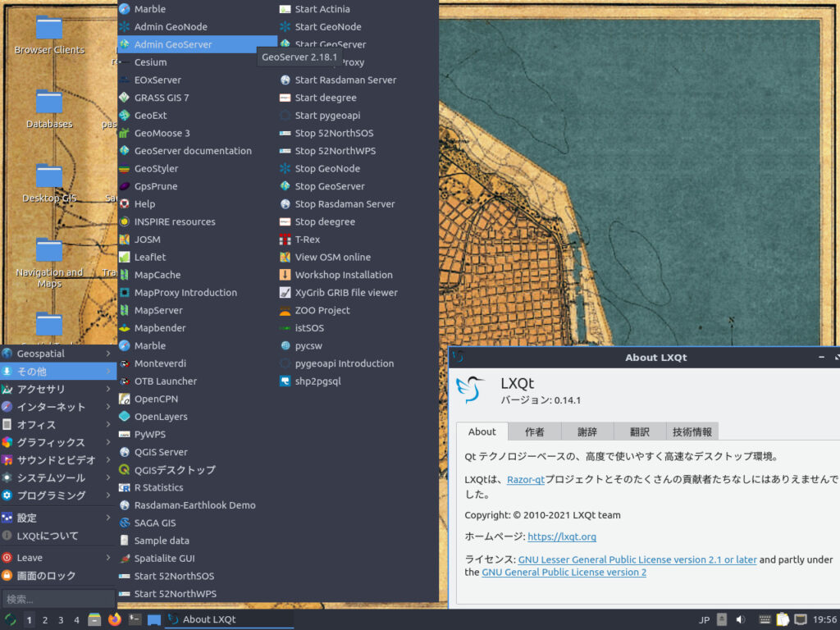Expand the システムツール submenu
Image resolution: width=840 pixels, height=630 pixels.
point(49,477)
